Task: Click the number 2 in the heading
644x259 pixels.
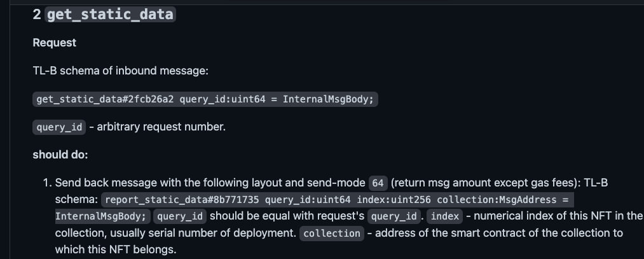Action: click(x=37, y=15)
